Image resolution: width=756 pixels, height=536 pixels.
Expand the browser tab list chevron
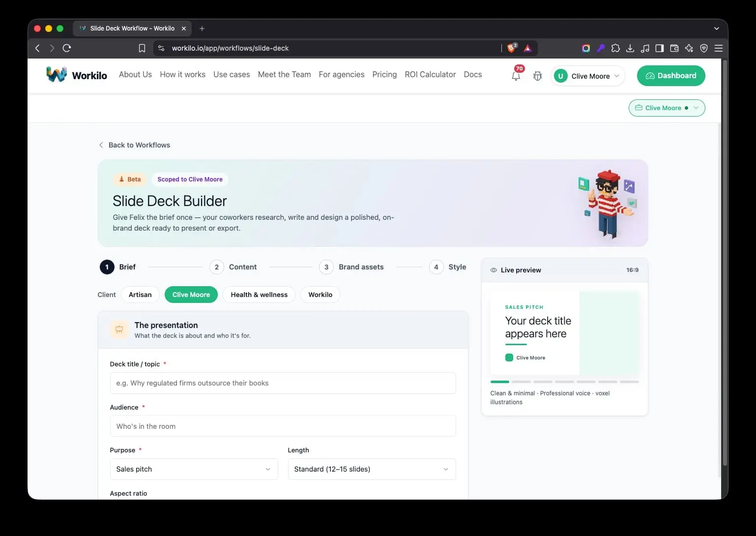[717, 29]
